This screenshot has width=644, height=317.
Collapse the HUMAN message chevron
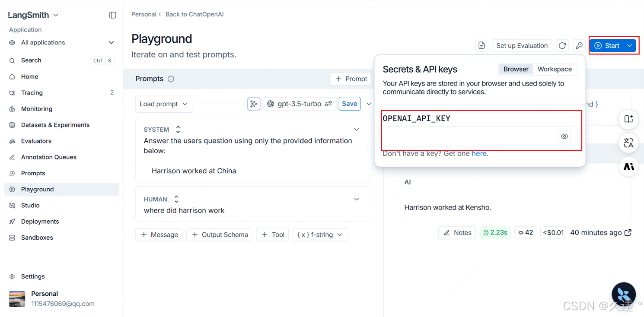(x=357, y=199)
